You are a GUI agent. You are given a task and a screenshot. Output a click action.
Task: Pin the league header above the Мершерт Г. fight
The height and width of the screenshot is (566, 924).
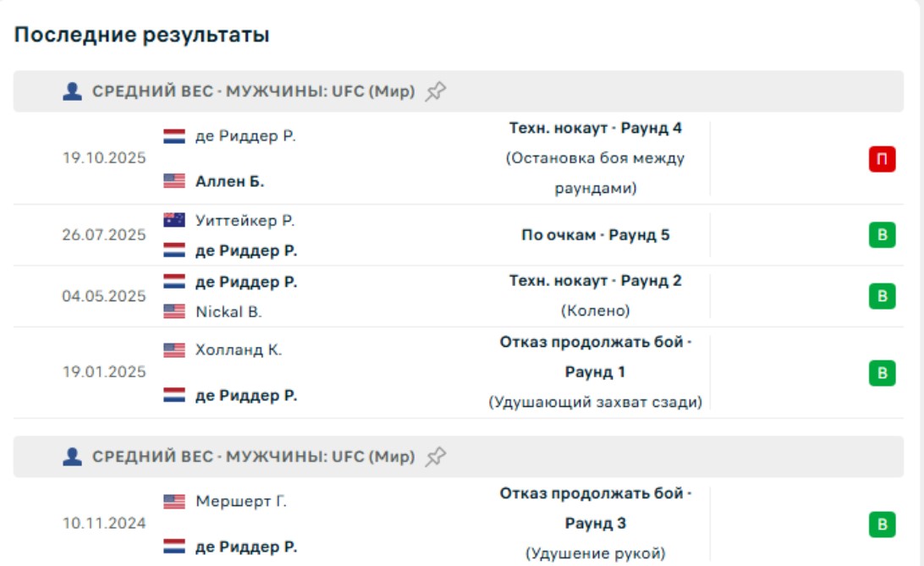(x=435, y=457)
